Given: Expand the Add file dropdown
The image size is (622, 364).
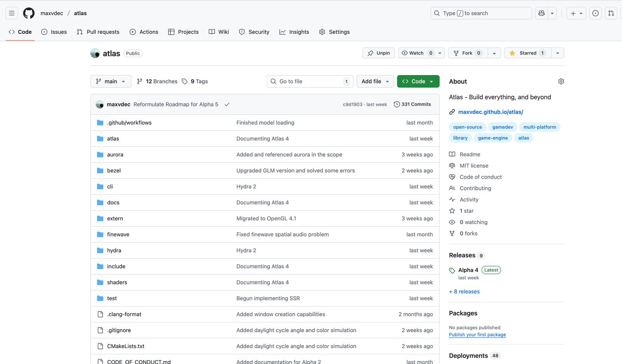Looking at the screenshot, I should coord(375,82).
